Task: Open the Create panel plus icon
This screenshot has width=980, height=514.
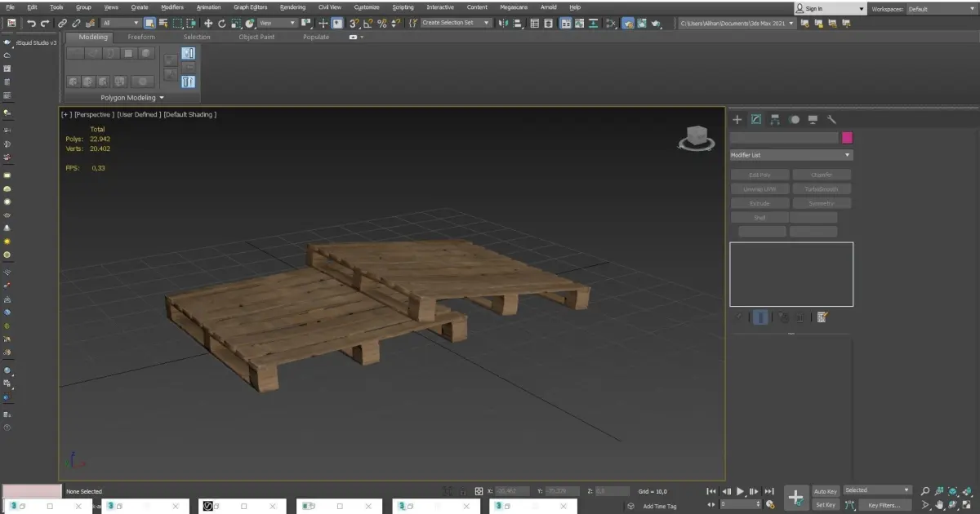Action: click(x=737, y=120)
